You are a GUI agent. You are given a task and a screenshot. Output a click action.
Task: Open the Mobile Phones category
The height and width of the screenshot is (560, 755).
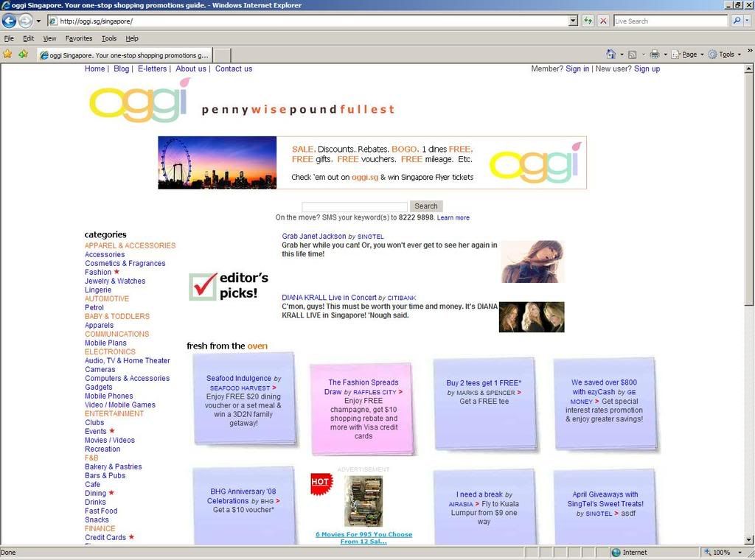[109, 396]
